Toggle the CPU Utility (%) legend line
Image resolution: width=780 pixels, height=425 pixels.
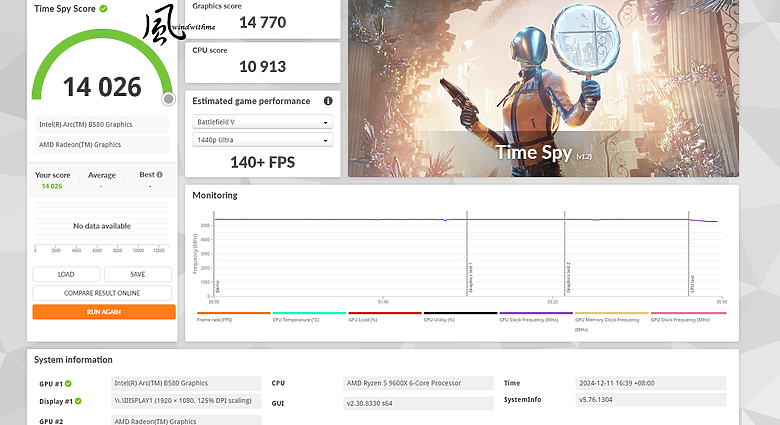(x=461, y=313)
